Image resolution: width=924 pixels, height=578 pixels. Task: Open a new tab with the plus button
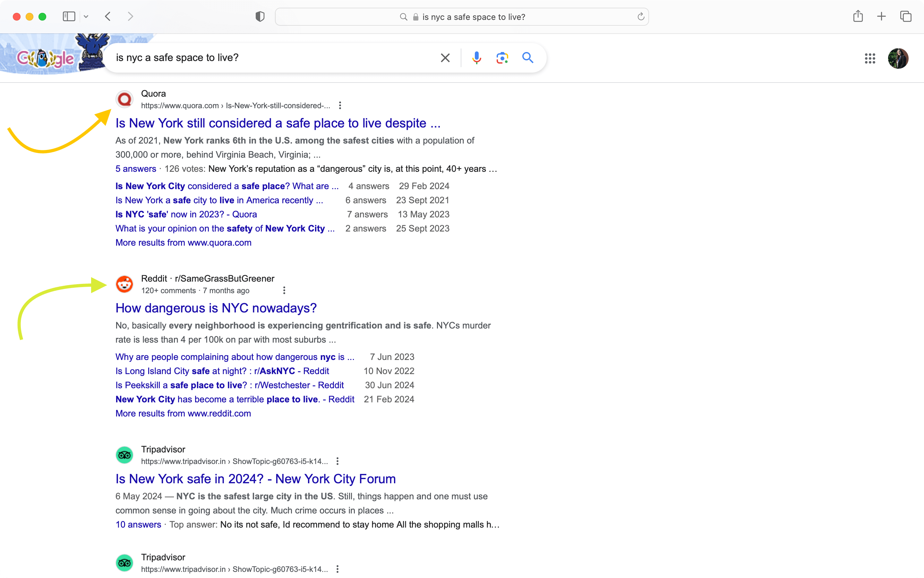881,16
